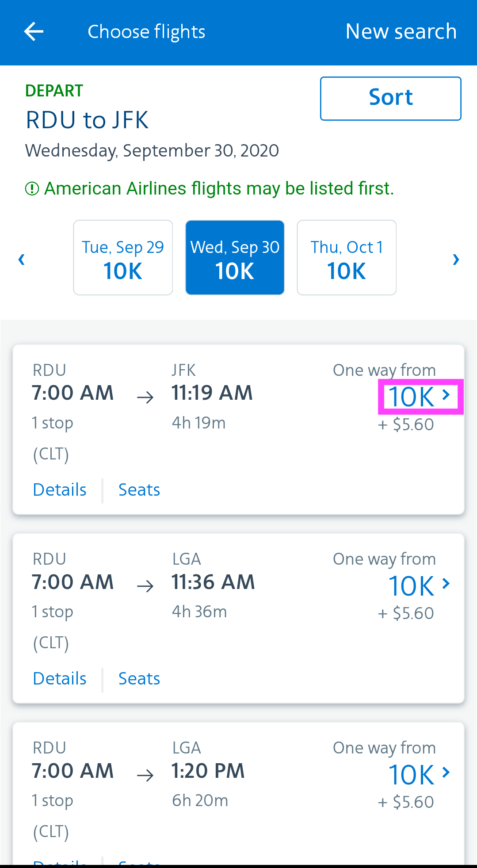Open Sort options

[390, 98]
